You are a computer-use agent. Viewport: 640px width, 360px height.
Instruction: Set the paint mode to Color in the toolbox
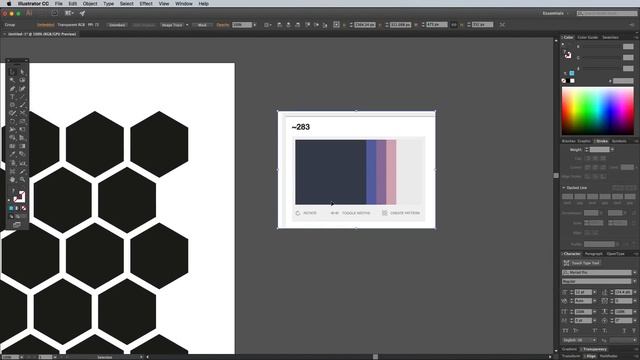coord(11,208)
